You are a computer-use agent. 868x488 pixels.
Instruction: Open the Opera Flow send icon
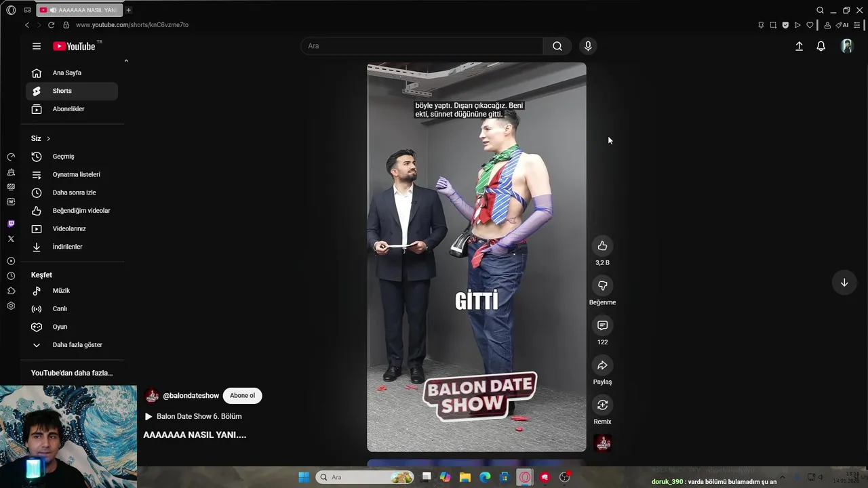coord(797,25)
